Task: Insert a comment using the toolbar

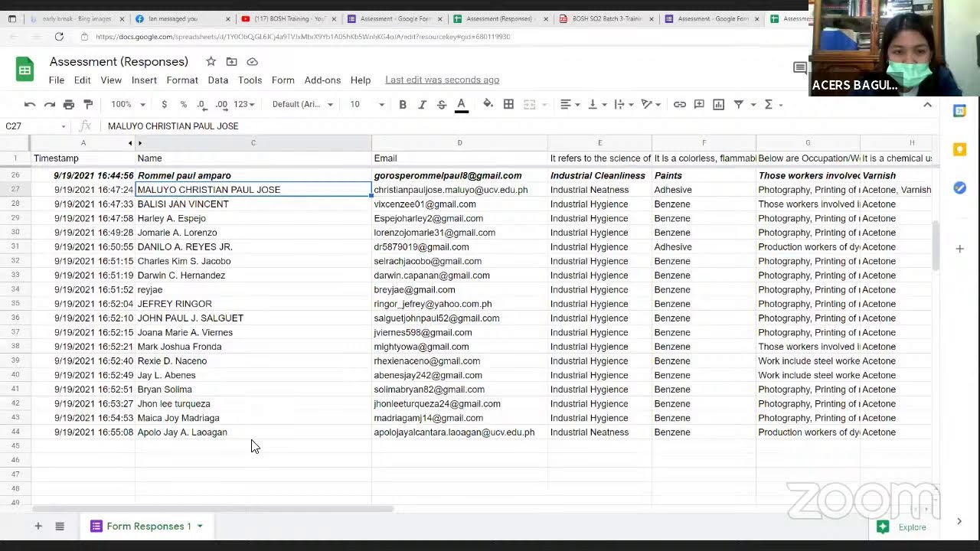Action: coord(699,104)
